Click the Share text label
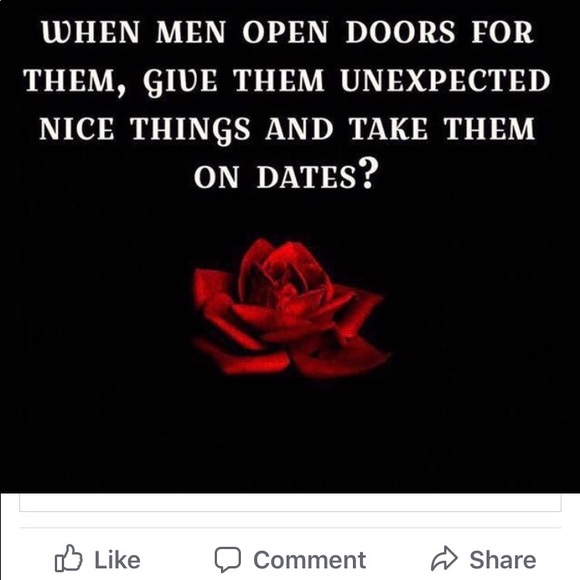The width and height of the screenshot is (580, 580). [x=503, y=560]
